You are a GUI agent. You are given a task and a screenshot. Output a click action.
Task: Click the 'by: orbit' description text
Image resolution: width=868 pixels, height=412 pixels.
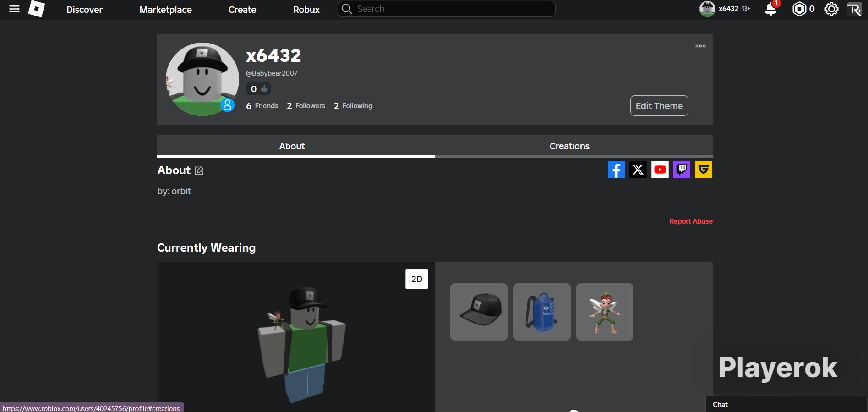pos(174,191)
